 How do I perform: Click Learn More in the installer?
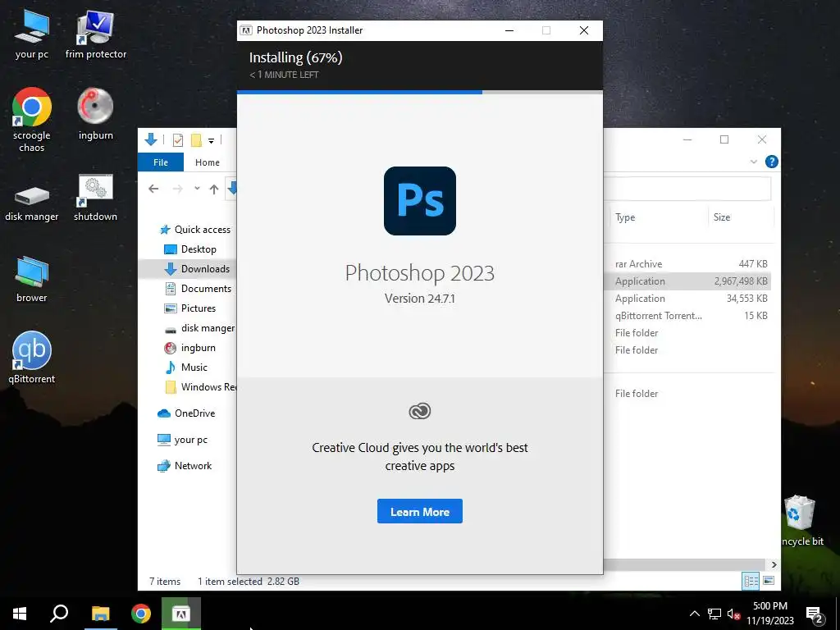pyautogui.click(x=419, y=512)
